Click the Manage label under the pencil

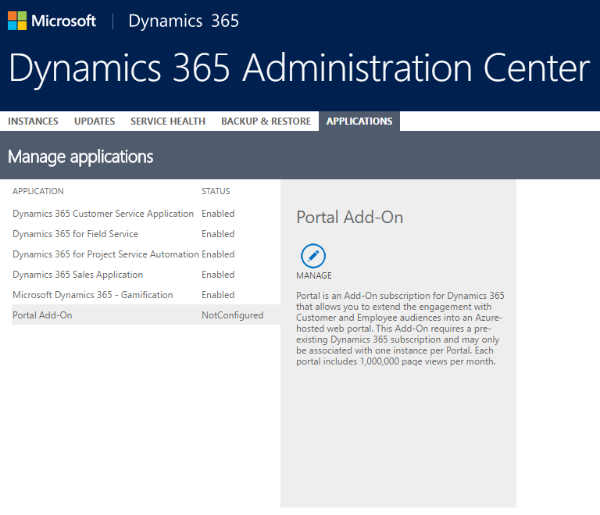(314, 276)
